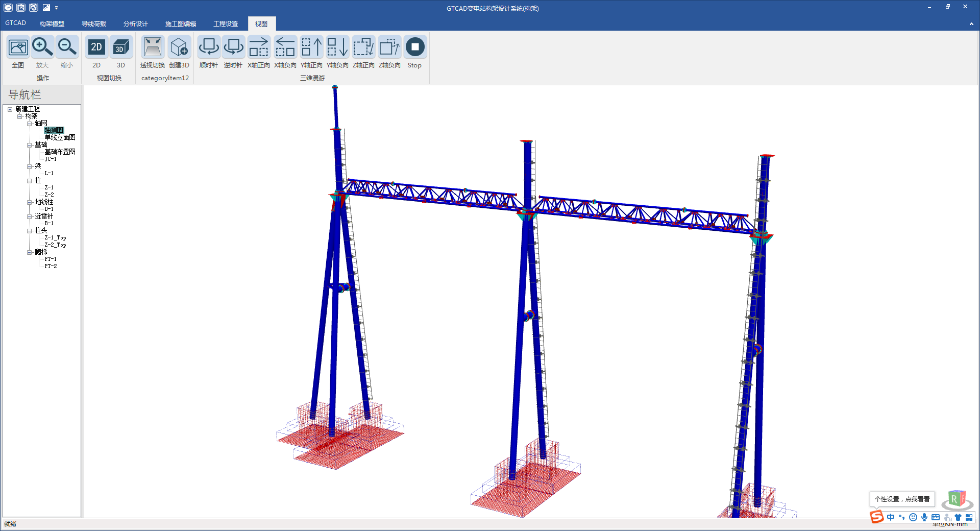
Task: Open the 构架模型 ribbon tab
Action: (52, 24)
